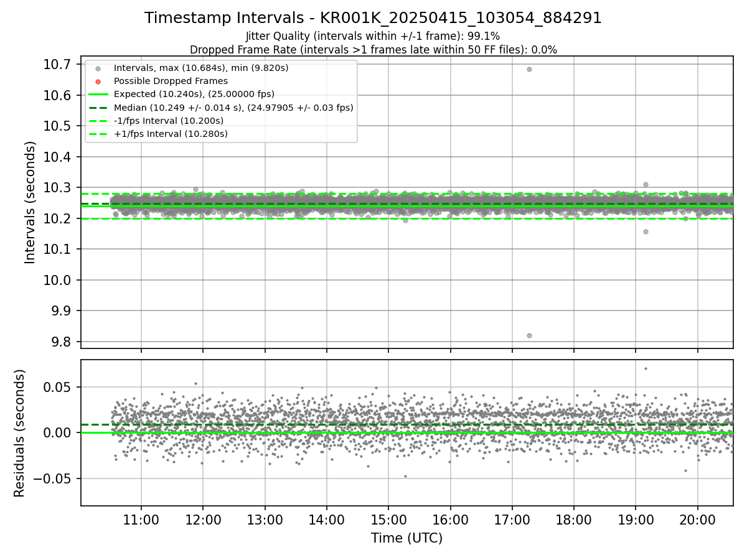Image resolution: width=747 pixels, height=560 pixels.
Task: Click the plot title 'Timestamp Intervals - KR001K_20250415_103054_884291'
Action: tap(373, 18)
